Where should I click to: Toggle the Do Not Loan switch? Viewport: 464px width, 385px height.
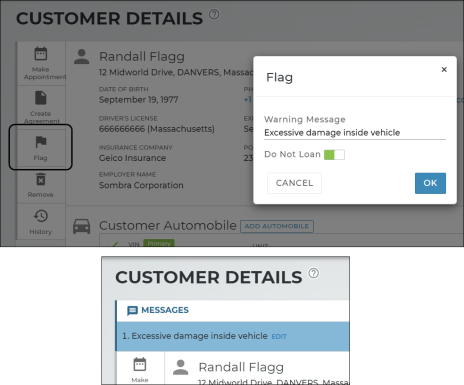[x=334, y=155]
